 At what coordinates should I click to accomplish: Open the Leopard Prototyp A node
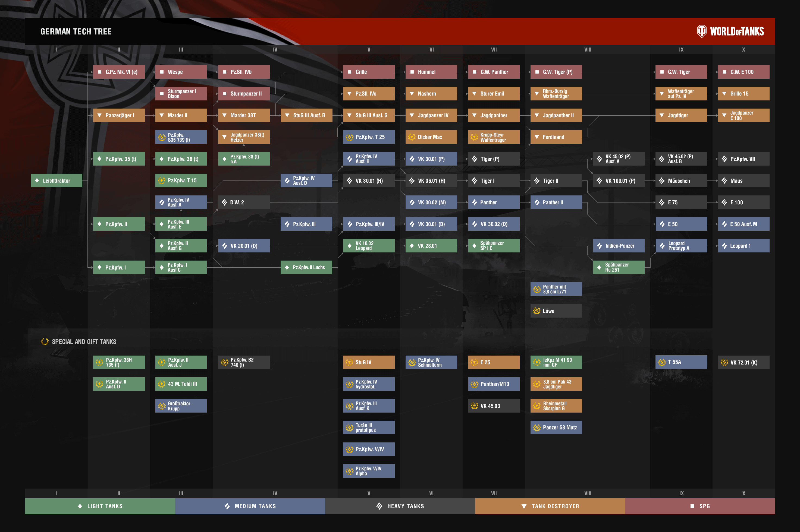pyautogui.click(x=681, y=246)
